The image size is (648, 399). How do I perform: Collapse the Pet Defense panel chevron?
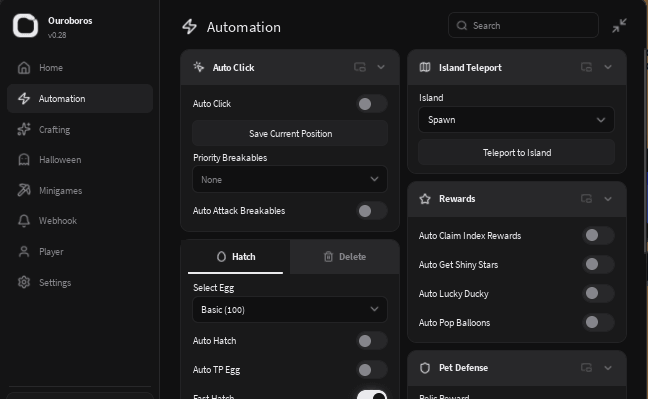(608, 368)
